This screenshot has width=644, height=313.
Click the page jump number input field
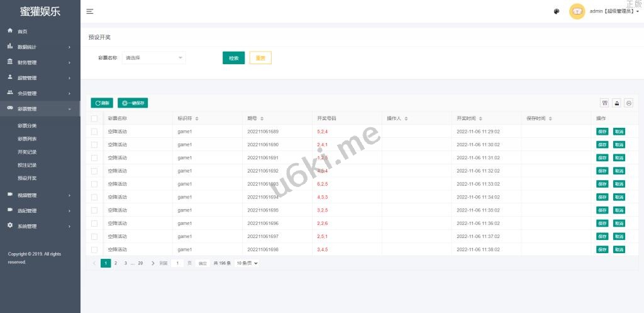pyautogui.click(x=177, y=263)
